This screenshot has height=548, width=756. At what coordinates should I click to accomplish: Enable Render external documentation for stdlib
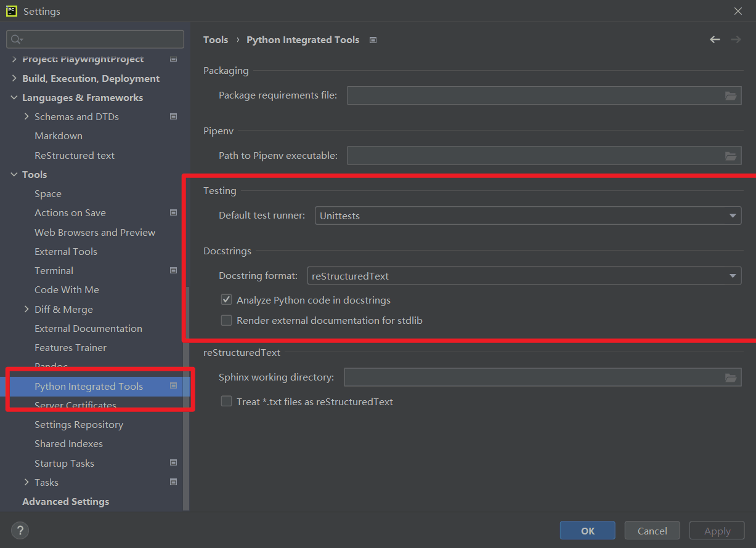(x=227, y=320)
